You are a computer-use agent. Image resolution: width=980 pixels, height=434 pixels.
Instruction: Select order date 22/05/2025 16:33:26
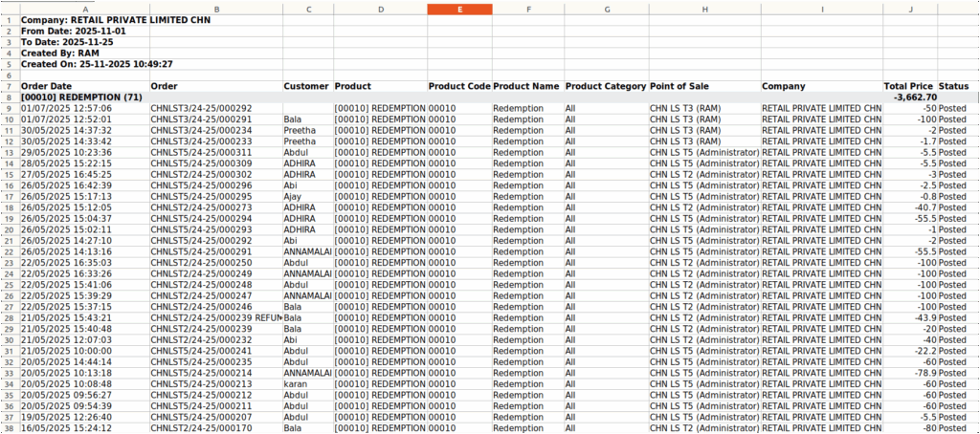[84, 273]
